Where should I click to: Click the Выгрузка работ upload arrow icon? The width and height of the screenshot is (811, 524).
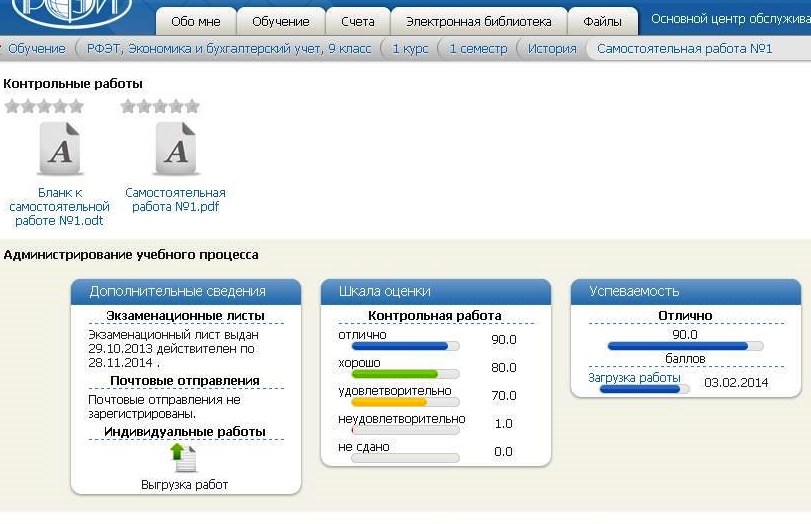(x=183, y=458)
